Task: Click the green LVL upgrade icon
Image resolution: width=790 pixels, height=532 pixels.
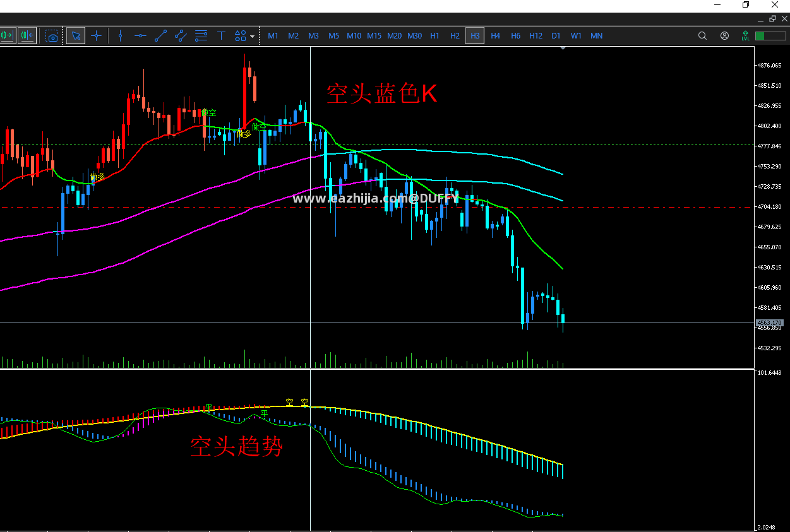Action: click(x=746, y=36)
